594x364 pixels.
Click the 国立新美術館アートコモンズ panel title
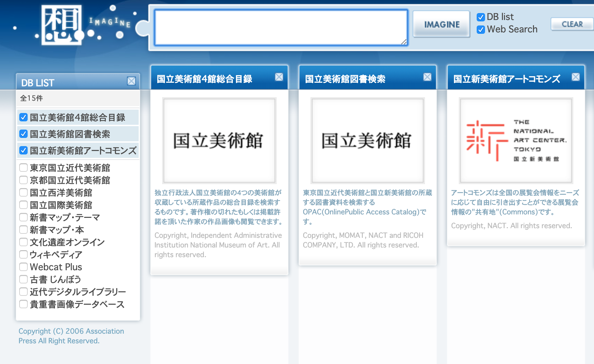(x=507, y=79)
